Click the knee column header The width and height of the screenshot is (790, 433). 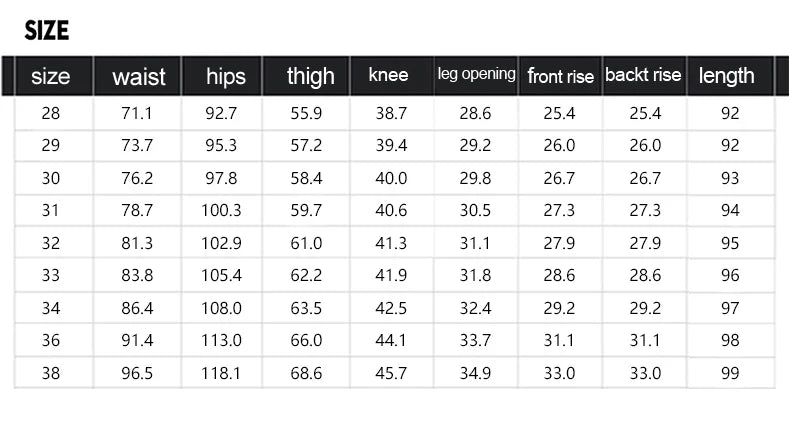coord(388,75)
